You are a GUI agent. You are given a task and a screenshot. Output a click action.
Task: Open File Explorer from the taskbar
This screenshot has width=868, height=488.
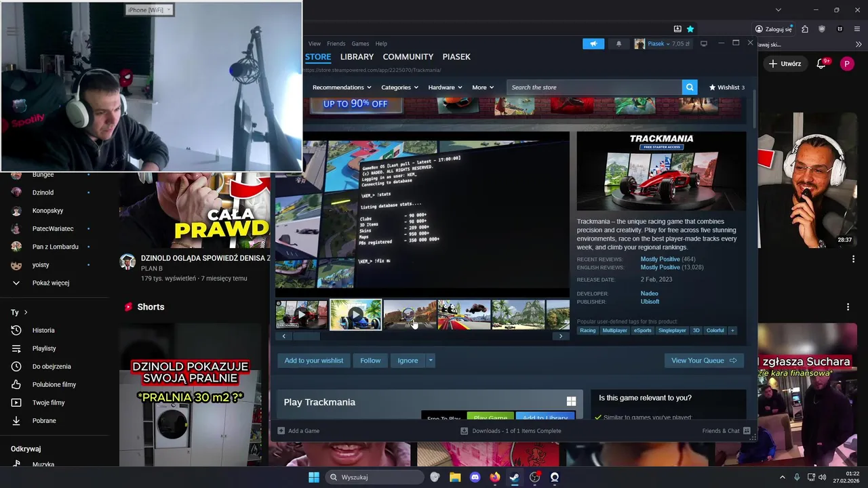click(x=455, y=477)
